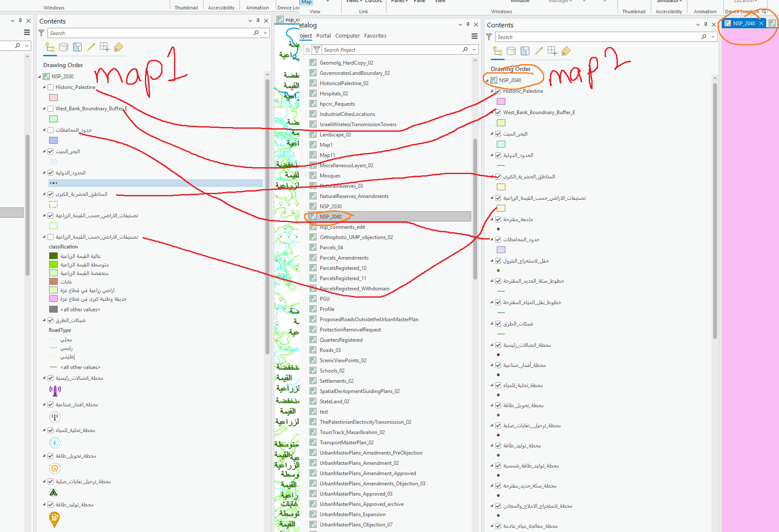Collapse the NSP_2030 map tree node
779x532 pixels.
(x=40, y=77)
